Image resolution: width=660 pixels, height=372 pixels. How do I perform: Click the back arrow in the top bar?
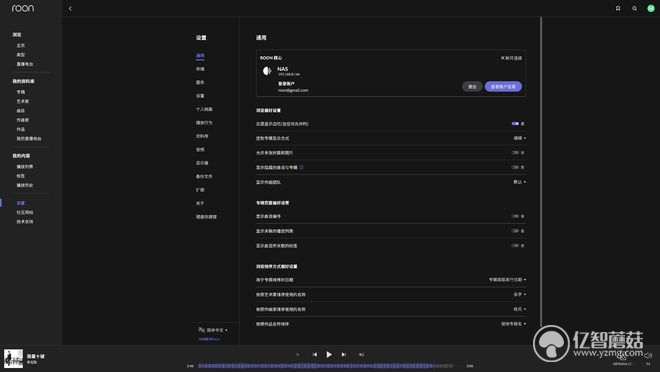70,8
